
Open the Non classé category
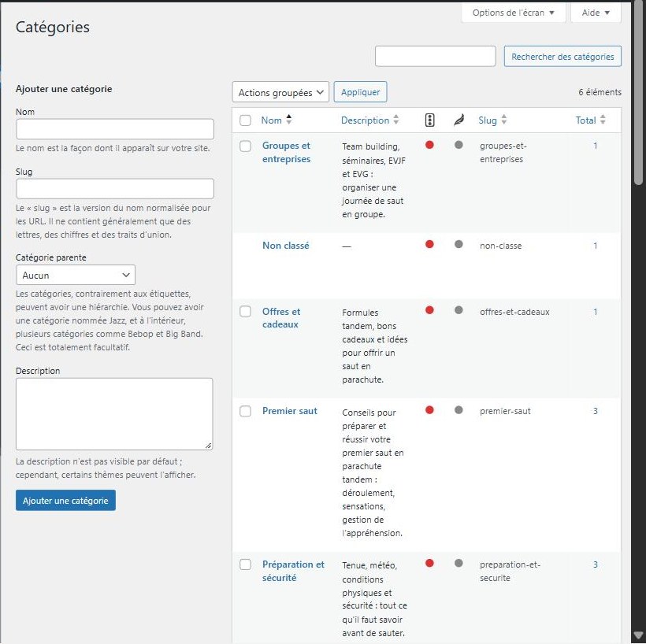pos(285,246)
